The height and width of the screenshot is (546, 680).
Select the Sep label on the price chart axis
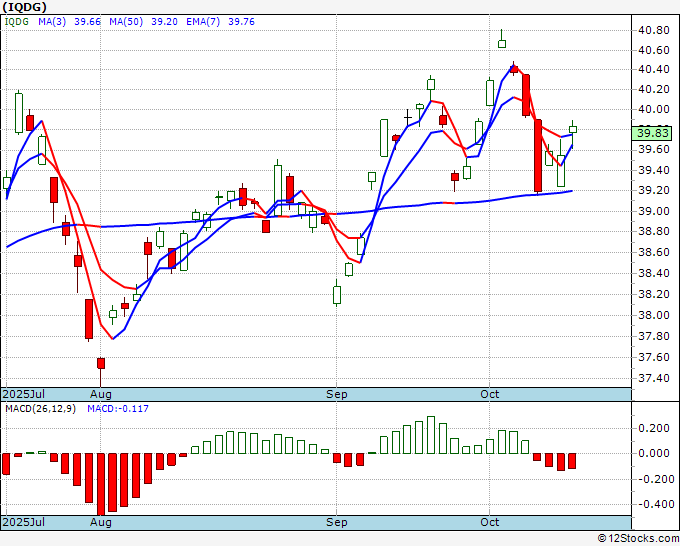337,395
